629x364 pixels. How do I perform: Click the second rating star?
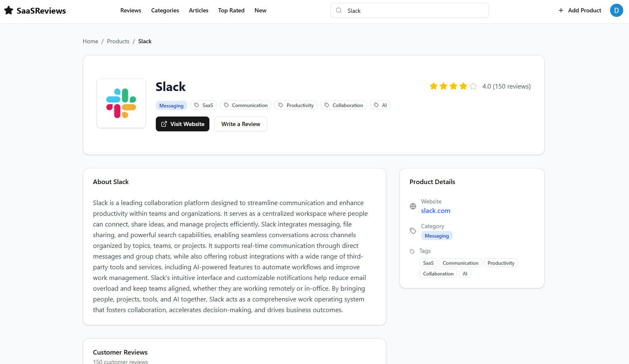(x=444, y=86)
